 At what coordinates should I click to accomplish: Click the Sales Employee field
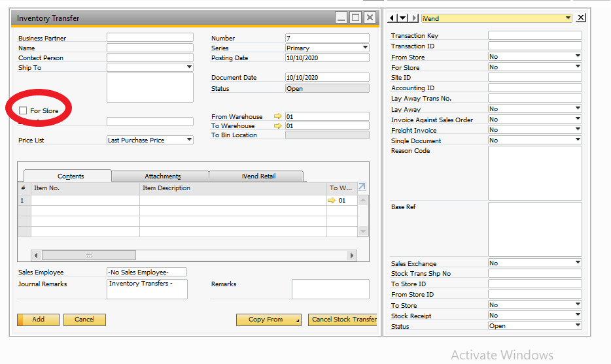click(147, 272)
